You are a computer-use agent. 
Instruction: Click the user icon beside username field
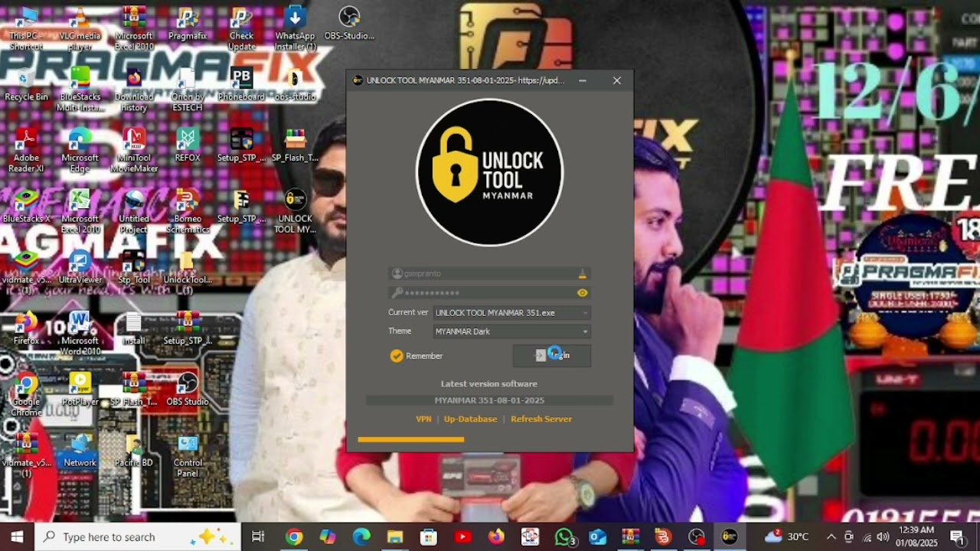coord(397,273)
